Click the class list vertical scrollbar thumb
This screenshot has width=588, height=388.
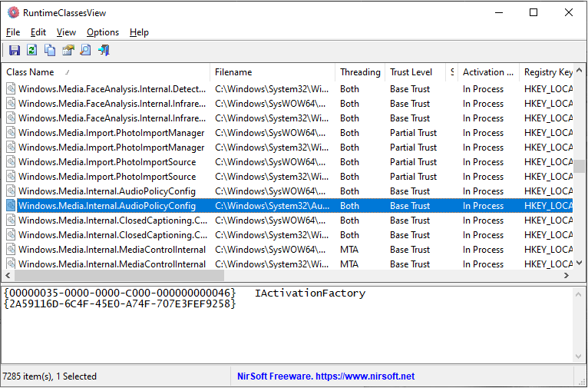pyautogui.click(x=580, y=166)
